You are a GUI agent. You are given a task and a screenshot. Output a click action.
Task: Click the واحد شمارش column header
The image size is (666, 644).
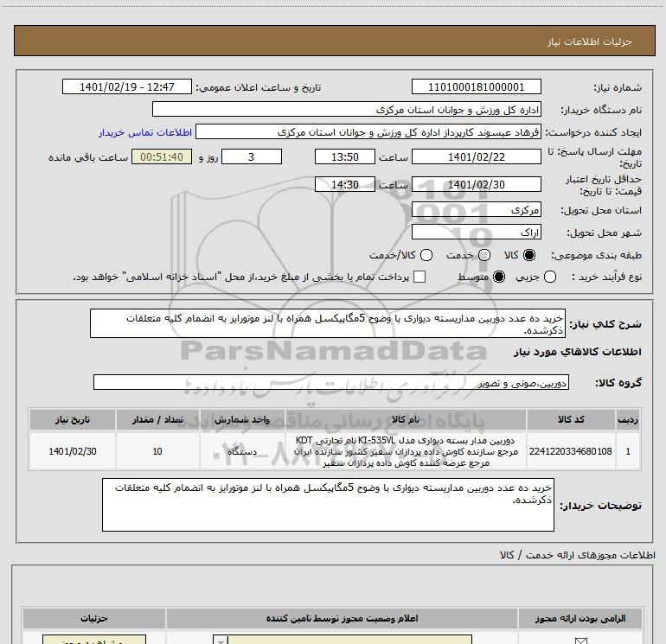point(242,420)
